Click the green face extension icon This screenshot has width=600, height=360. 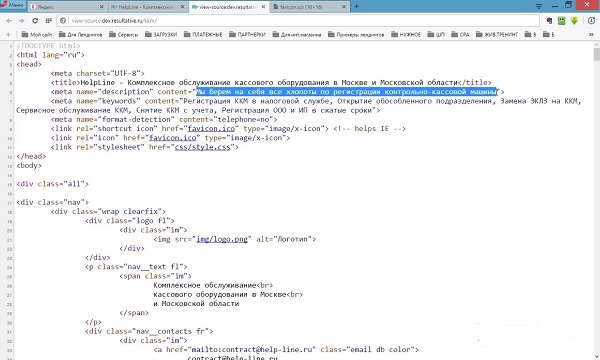click(x=561, y=21)
